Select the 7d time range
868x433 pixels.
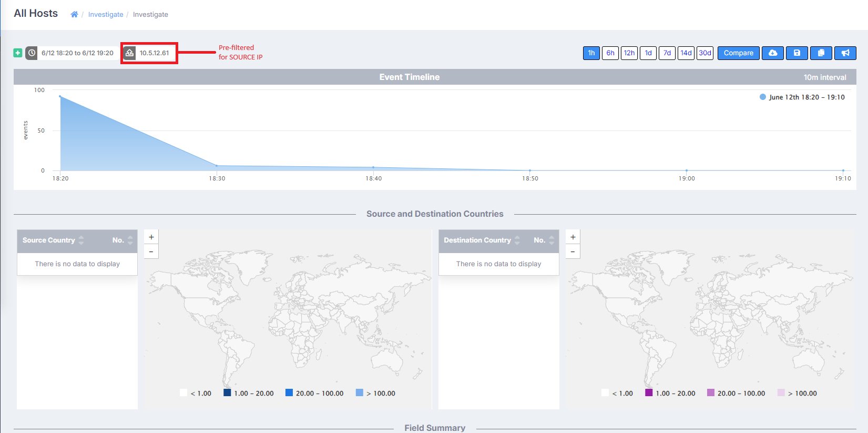tap(667, 53)
